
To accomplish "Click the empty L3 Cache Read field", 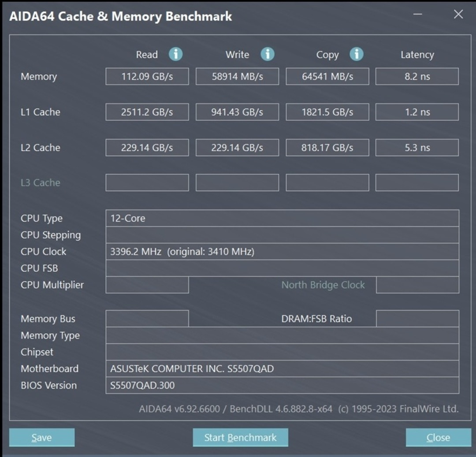I will (x=147, y=182).
